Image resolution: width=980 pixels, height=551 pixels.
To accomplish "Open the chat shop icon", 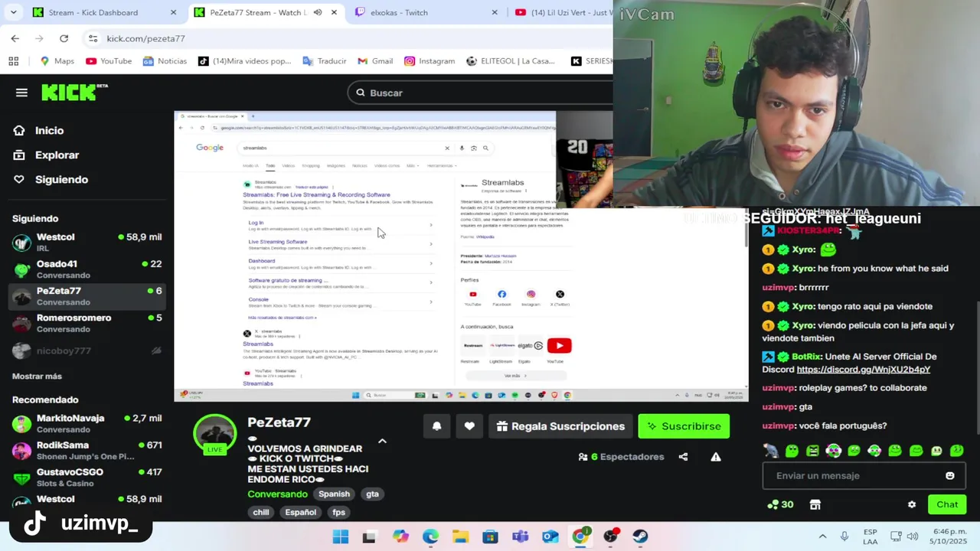I will click(815, 505).
